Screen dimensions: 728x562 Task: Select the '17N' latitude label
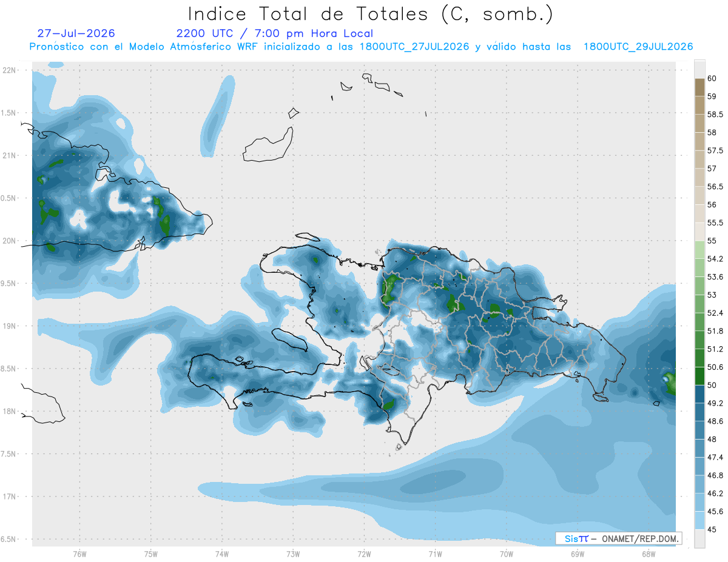coord(9,497)
